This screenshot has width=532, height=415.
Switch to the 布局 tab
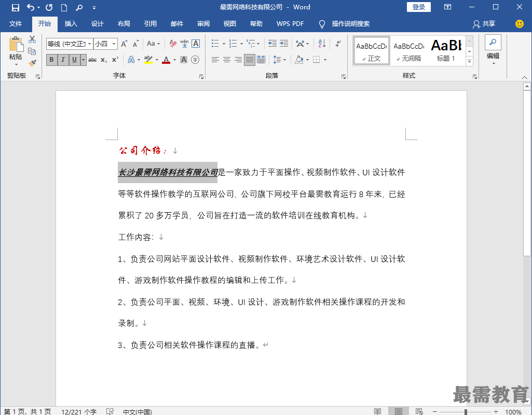pos(124,24)
